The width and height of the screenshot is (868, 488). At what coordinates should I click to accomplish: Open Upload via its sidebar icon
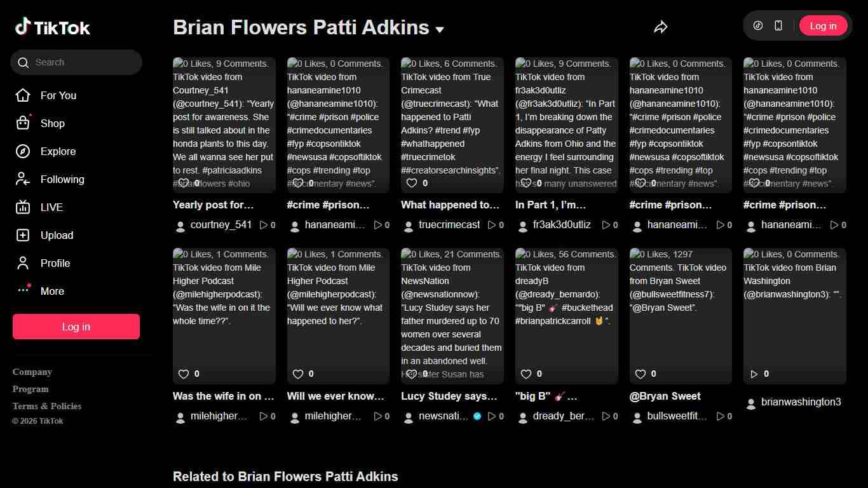24,235
